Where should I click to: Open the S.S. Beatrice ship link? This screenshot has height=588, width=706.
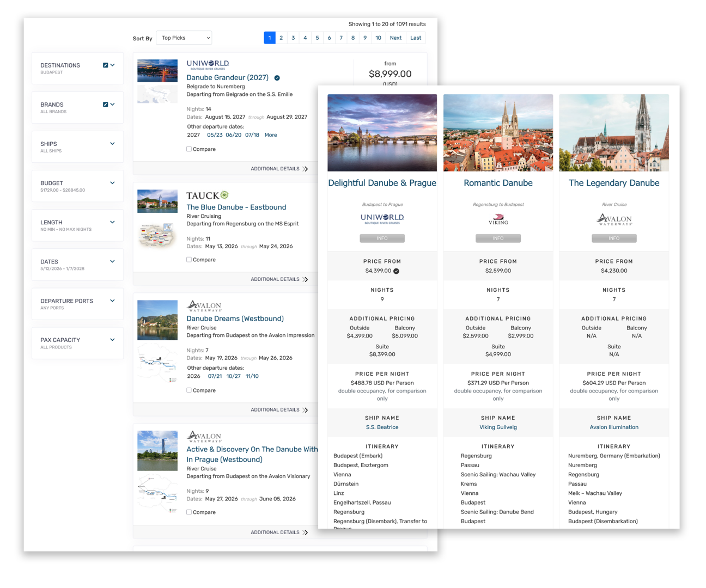tap(382, 427)
